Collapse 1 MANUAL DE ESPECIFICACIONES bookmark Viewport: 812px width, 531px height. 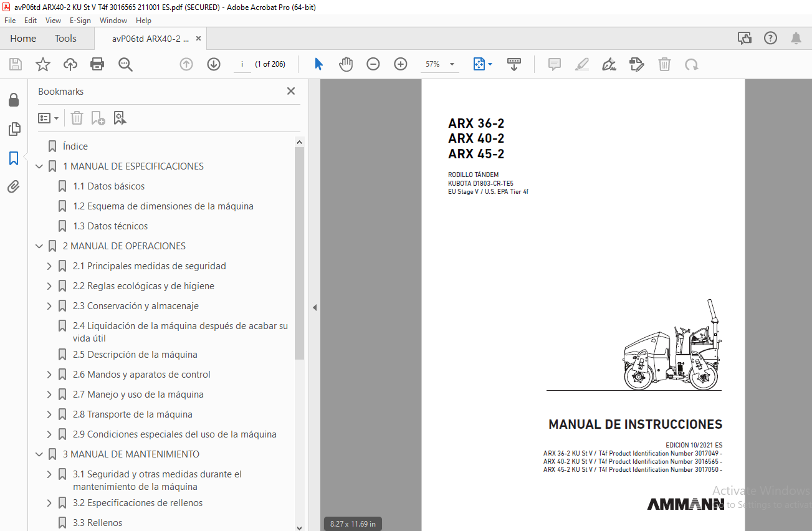(x=39, y=166)
